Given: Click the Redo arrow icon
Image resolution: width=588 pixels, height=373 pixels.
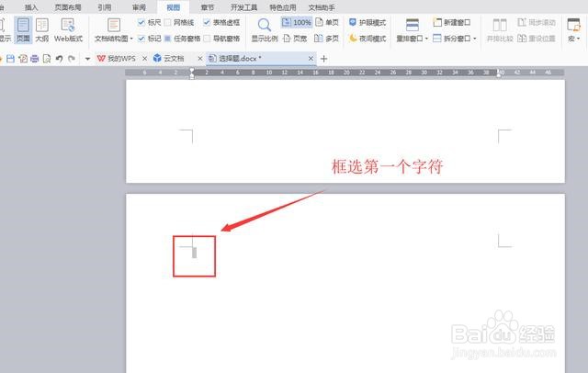Looking at the screenshot, I should (72, 59).
